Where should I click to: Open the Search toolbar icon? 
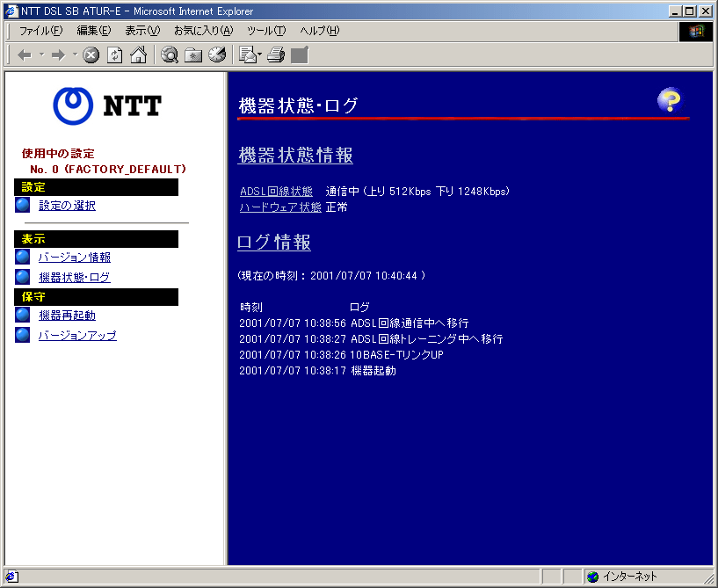(x=170, y=55)
